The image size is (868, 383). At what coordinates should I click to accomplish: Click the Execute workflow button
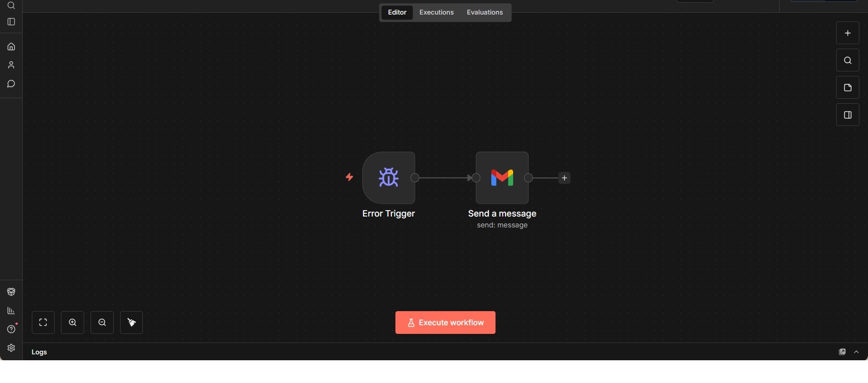(x=445, y=323)
